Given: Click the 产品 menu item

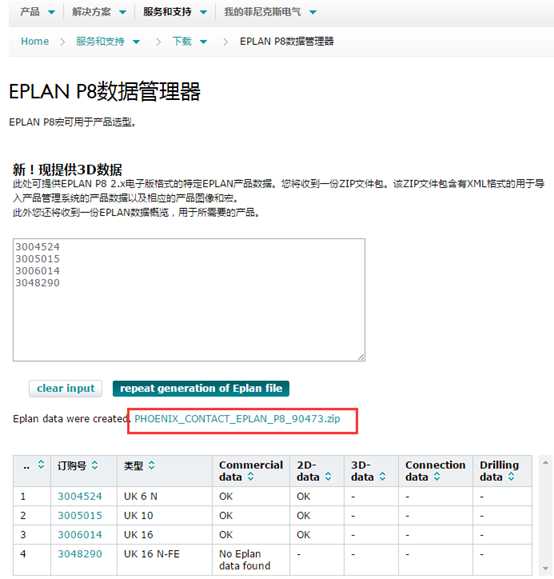Looking at the screenshot, I should (30, 12).
